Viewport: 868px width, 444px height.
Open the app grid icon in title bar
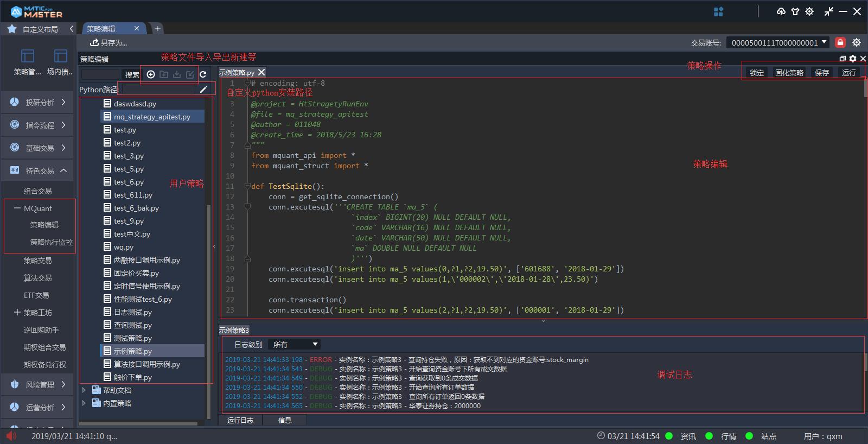click(x=718, y=11)
